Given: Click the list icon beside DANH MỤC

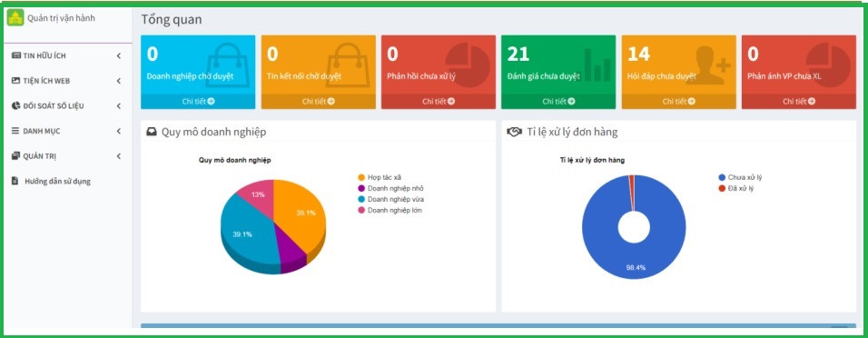Looking at the screenshot, I should (15, 132).
